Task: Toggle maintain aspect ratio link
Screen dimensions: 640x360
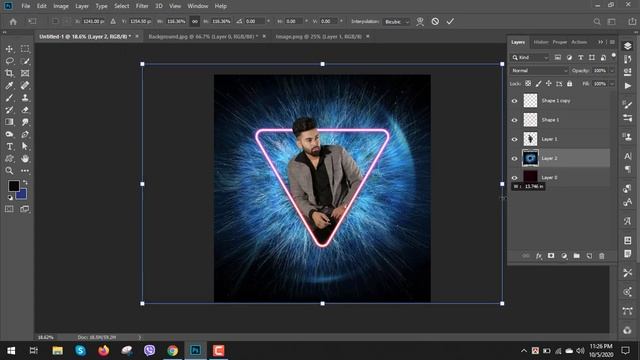Action: coord(195,22)
